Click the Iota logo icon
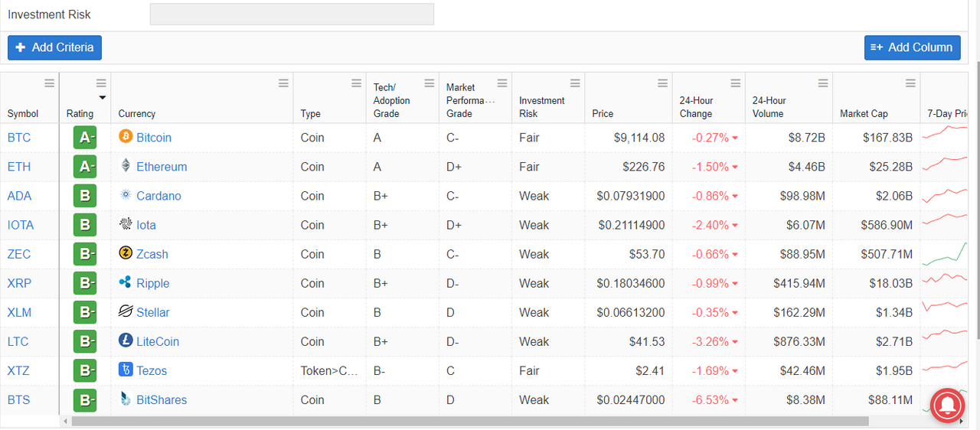Image resolution: width=980 pixels, height=430 pixels. click(126, 224)
